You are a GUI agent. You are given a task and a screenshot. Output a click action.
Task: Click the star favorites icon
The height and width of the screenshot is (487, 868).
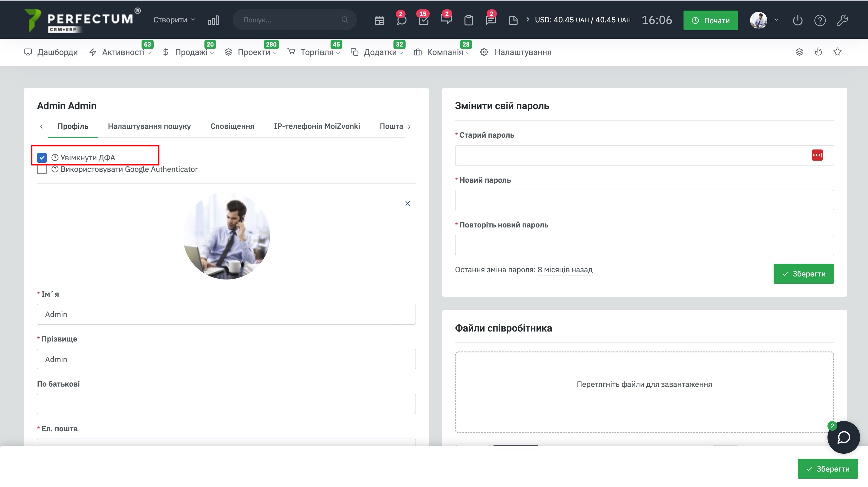[837, 52]
